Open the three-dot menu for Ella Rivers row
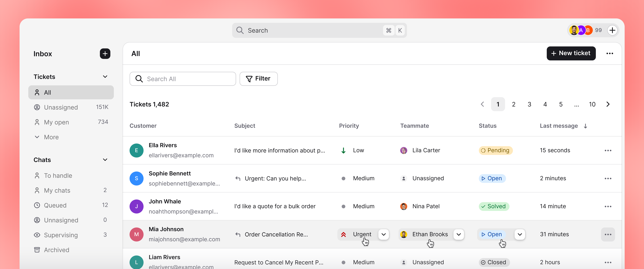 pyautogui.click(x=608, y=150)
